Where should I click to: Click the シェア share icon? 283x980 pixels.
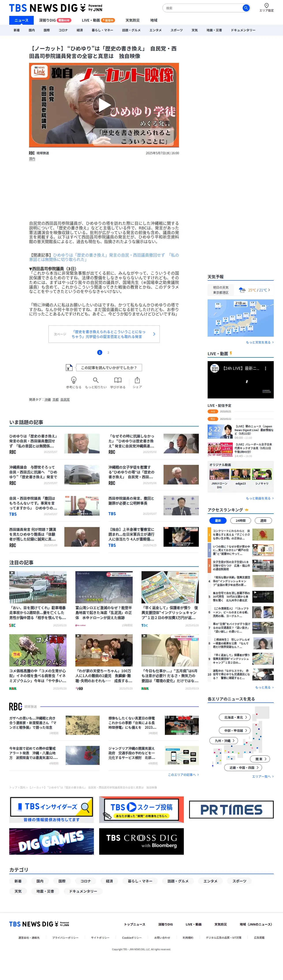(137, 380)
